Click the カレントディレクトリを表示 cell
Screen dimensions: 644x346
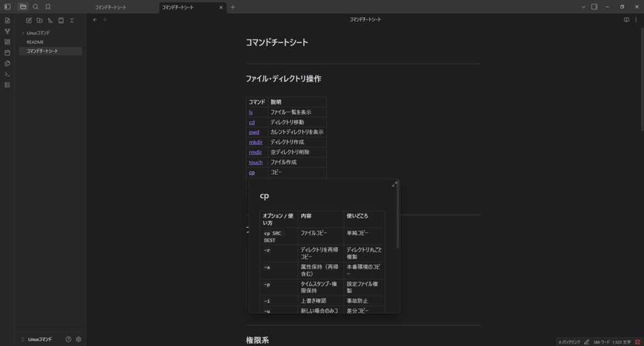coord(297,132)
